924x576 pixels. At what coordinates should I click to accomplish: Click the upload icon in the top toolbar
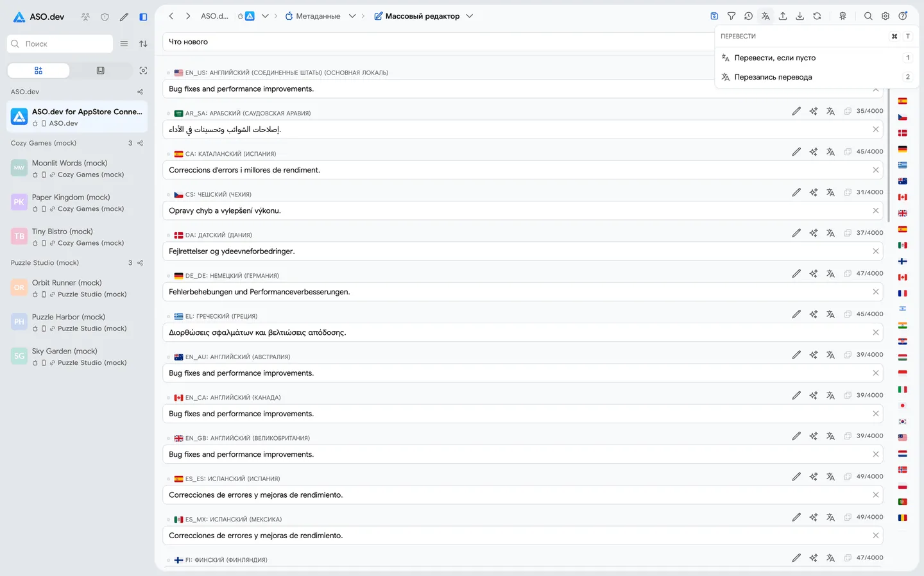pos(783,16)
